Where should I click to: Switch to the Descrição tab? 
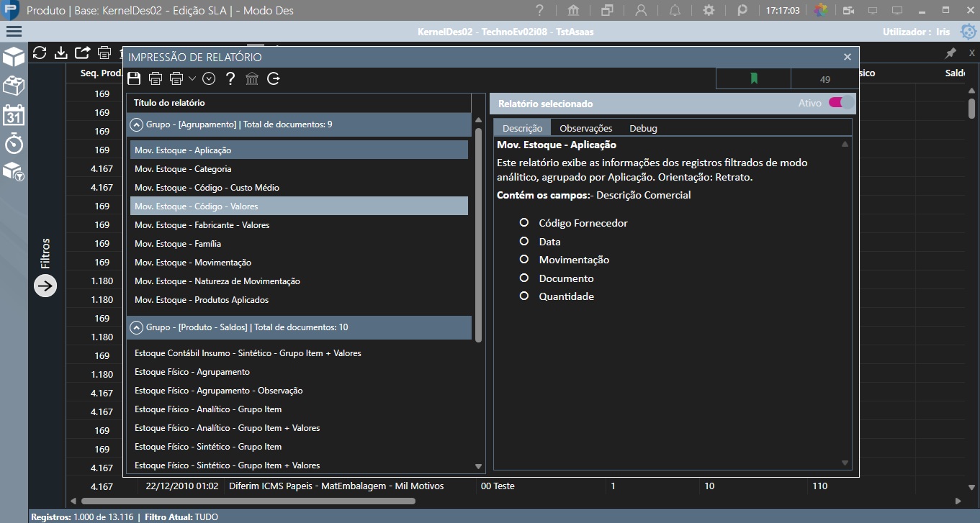pyautogui.click(x=522, y=128)
